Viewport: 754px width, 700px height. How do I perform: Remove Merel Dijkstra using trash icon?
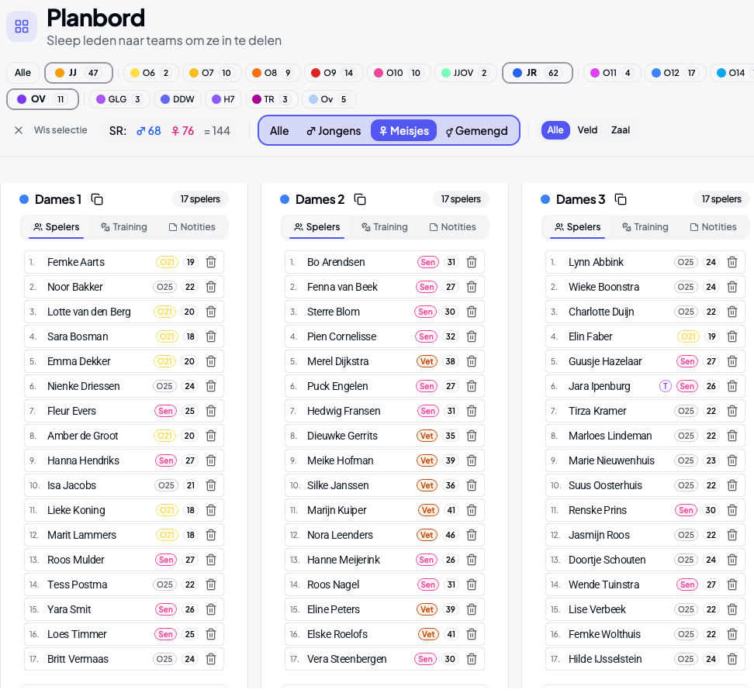(x=472, y=361)
